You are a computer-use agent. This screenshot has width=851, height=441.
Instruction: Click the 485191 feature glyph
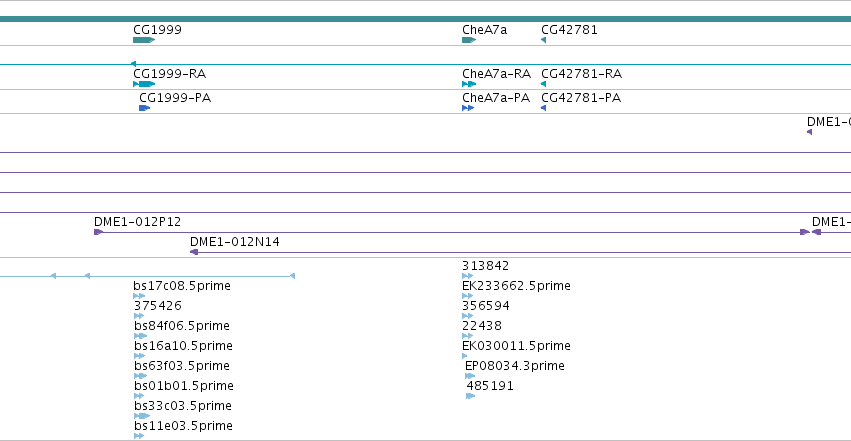(471, 396)
